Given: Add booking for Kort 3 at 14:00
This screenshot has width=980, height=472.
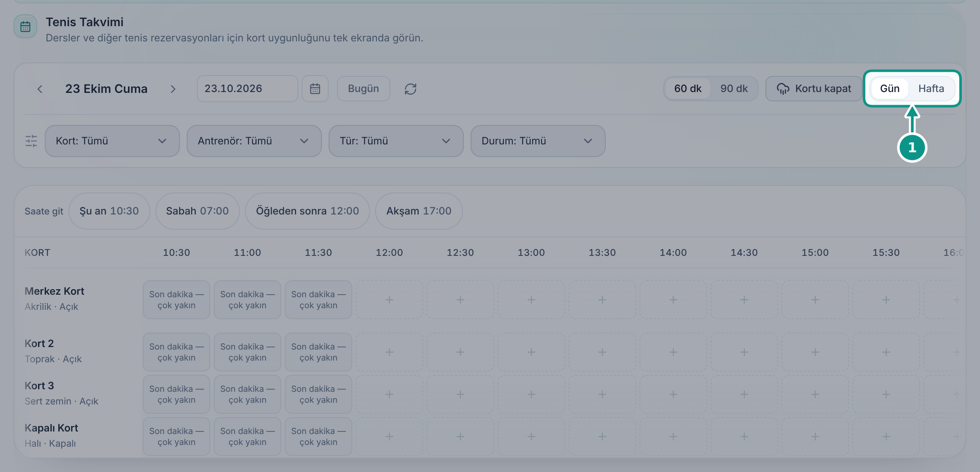Looking at the screenshot, I should [x=673, y=394].
